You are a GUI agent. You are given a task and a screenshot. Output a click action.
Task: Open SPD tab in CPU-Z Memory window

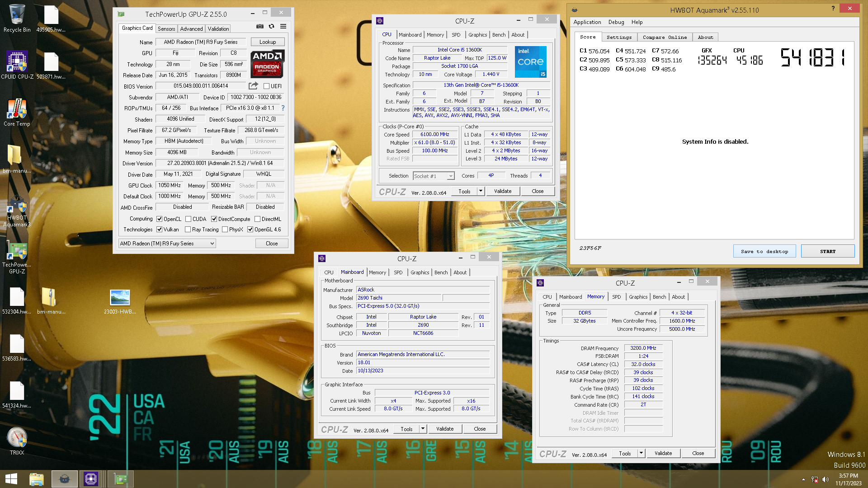tap(616, 297)
